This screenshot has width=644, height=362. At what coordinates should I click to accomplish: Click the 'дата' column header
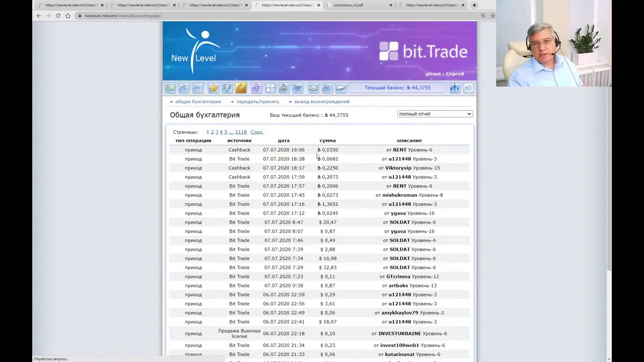(x=284, y=141)
